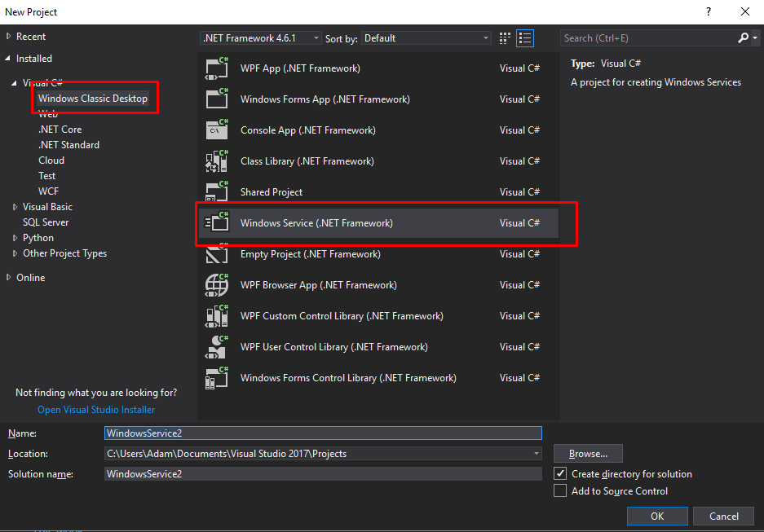The height and width of the screenshot is (532, 764).
Task: Open the Sort by Default dropdown
Action: pyautogui.click(x=426, y=38)
